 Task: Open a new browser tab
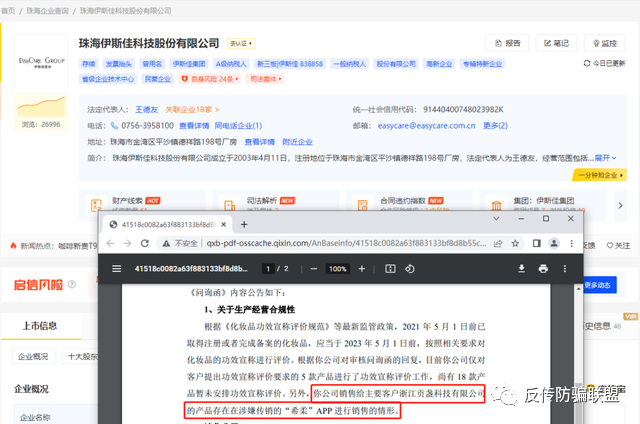(x=244, y=224)
